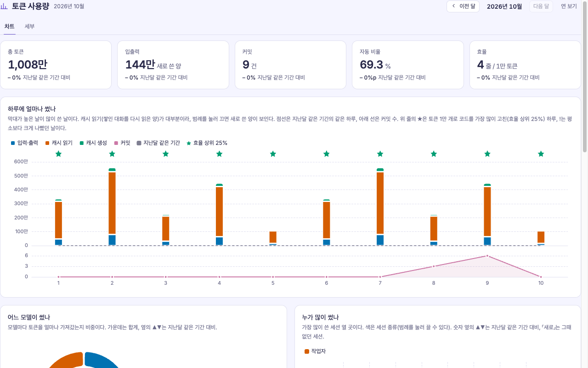
Task: Select the efficiency star above day 2
Action: 112,154
